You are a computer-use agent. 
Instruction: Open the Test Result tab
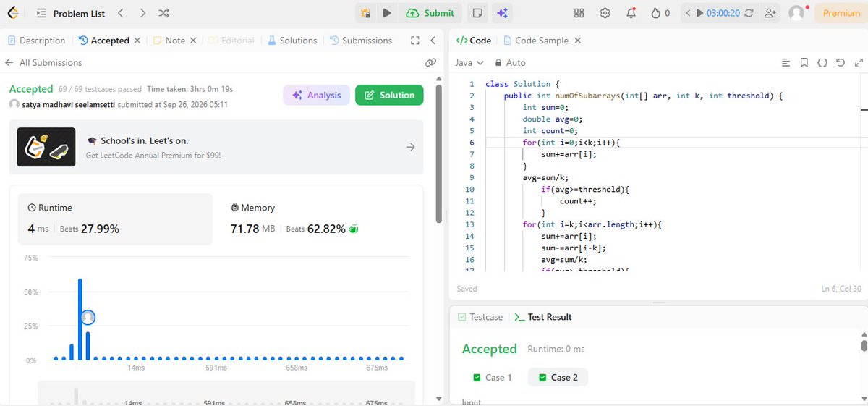[542, 317]
